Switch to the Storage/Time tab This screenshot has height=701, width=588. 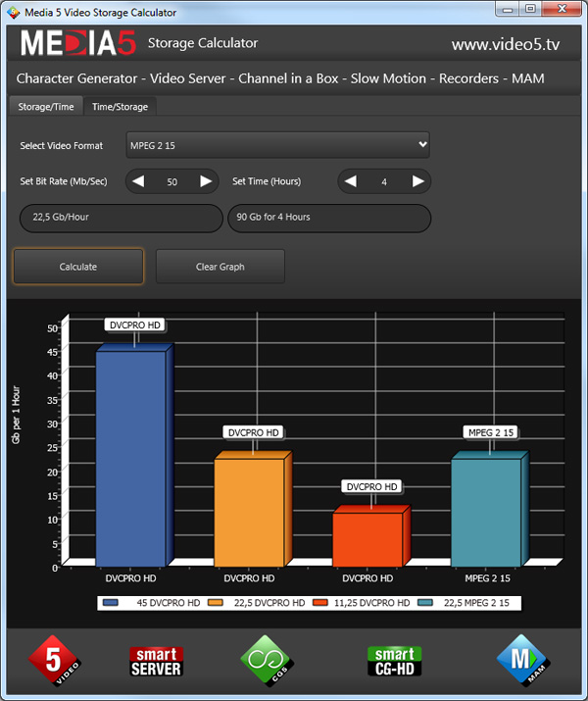46,107
